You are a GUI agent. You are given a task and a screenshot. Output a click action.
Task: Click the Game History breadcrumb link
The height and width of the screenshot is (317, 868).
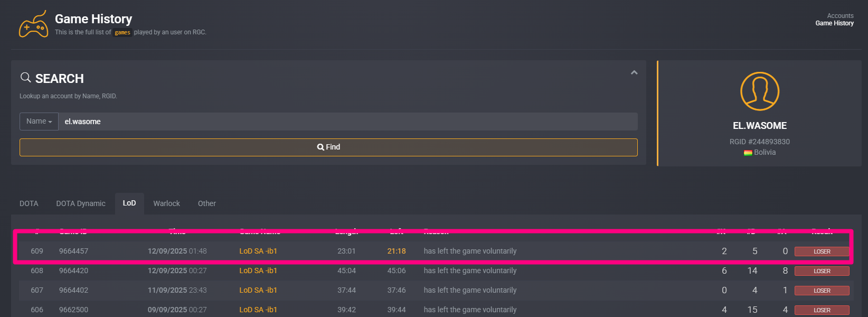click(834, 23)
